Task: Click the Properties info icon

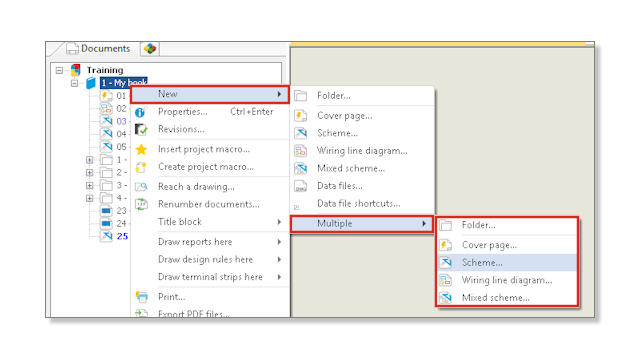Action: 141,112
